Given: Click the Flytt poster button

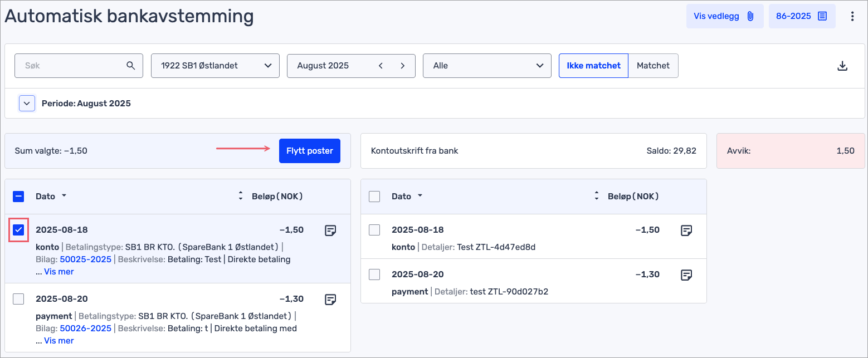Looking at the screenshot, I should [x=309, y=151].
